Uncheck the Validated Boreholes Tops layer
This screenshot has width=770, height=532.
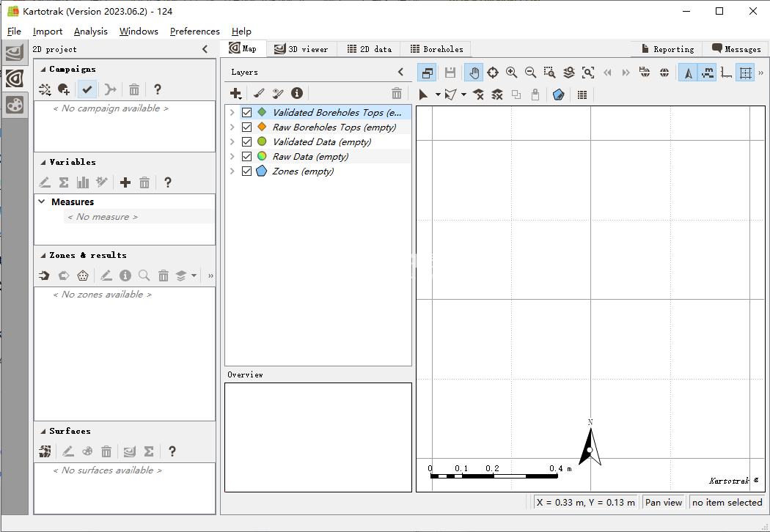pyautogui.click(x=247, y=113)
